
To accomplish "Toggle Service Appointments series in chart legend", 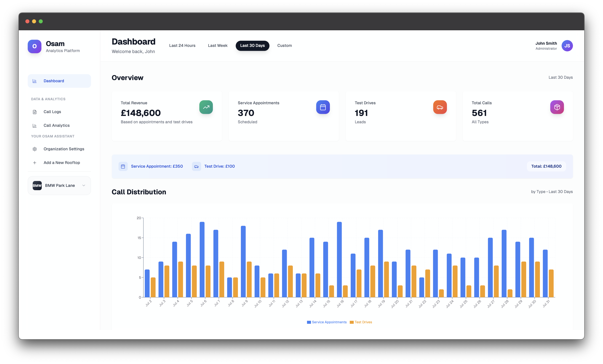I will (327, 322).
